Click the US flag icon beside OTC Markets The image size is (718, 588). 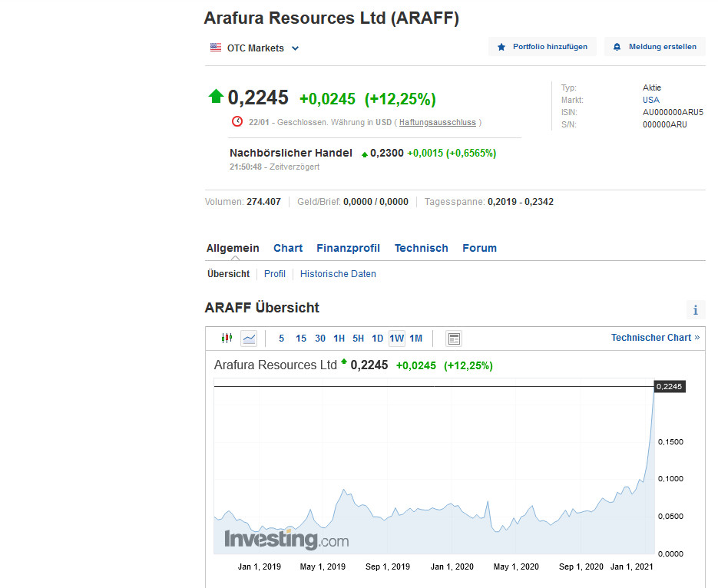click(x=215, y=47)
